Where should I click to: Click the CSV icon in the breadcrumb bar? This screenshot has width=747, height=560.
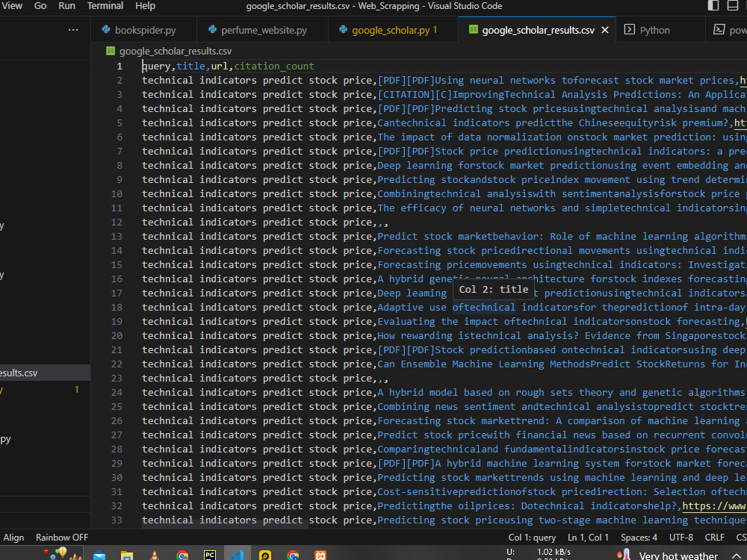click(x=111, y=51)
